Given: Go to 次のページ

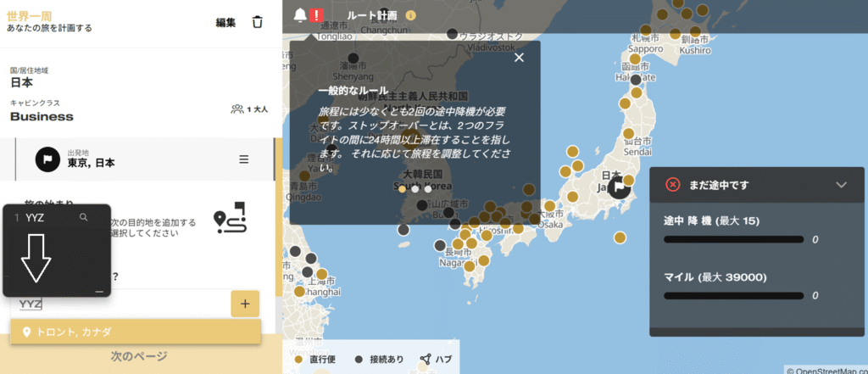Looking at the screenshot, I should point(139,357).
